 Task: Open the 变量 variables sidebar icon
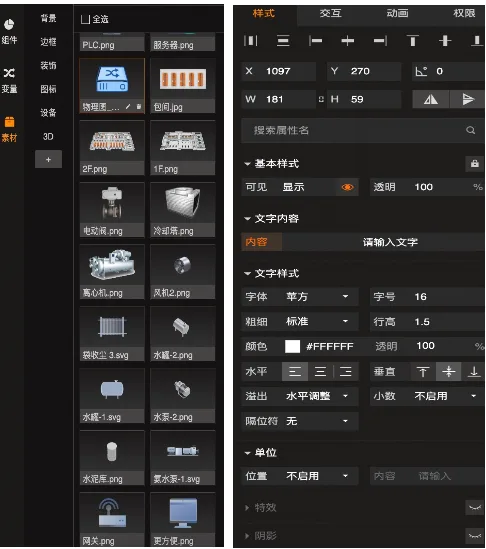pos(9,81)
